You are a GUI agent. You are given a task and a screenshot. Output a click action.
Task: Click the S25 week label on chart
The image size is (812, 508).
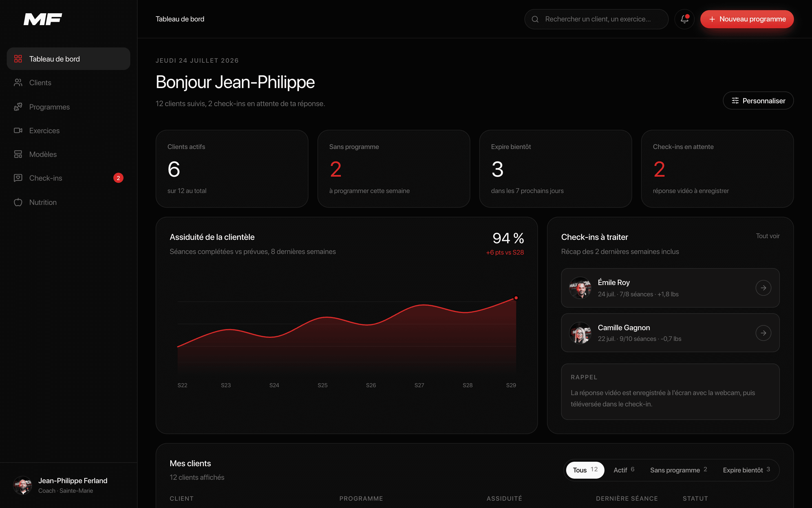pos(323,385)
